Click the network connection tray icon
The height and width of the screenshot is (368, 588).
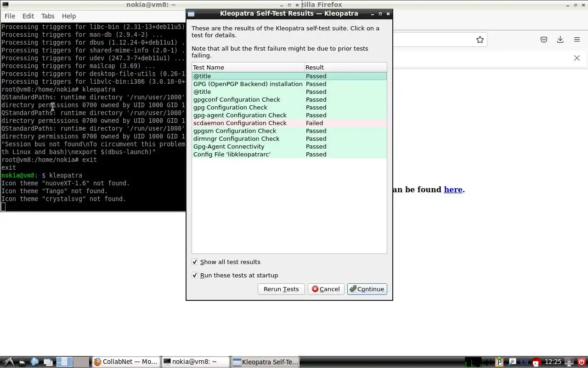point(512,362)
